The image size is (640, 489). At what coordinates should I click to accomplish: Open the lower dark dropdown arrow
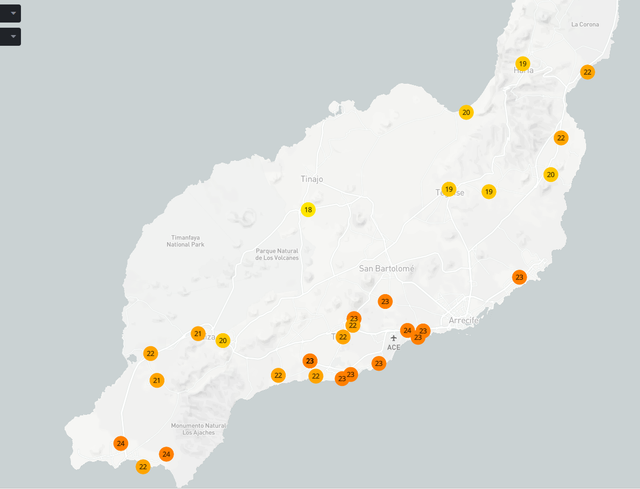(13, 37)
